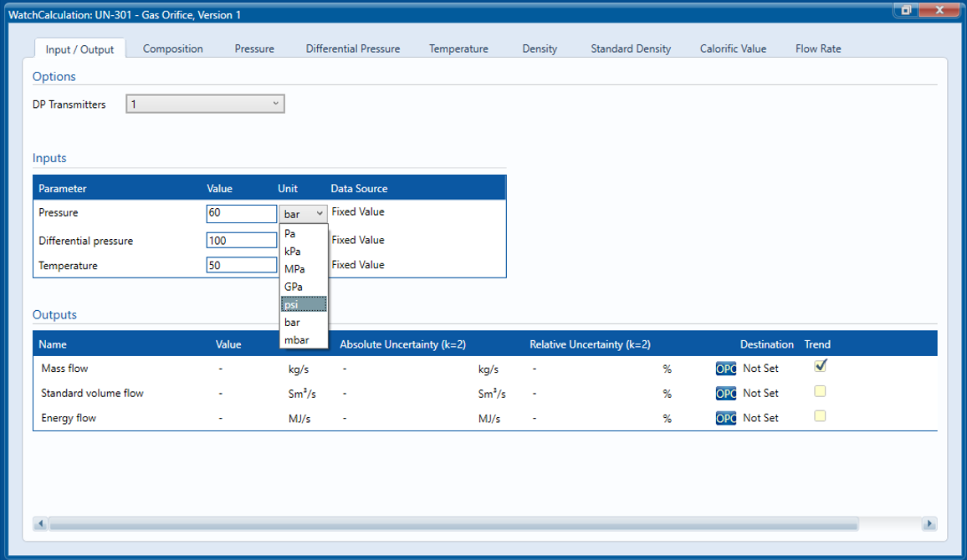Open the Density tab
The width and height of the screenshot is (967, 560).
[540, 48]
